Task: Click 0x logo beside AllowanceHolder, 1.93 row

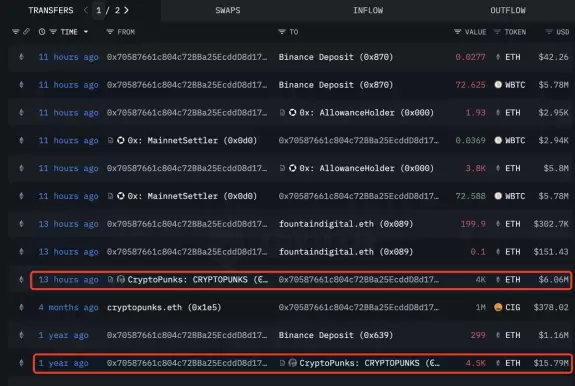Action: pos(292,113)
